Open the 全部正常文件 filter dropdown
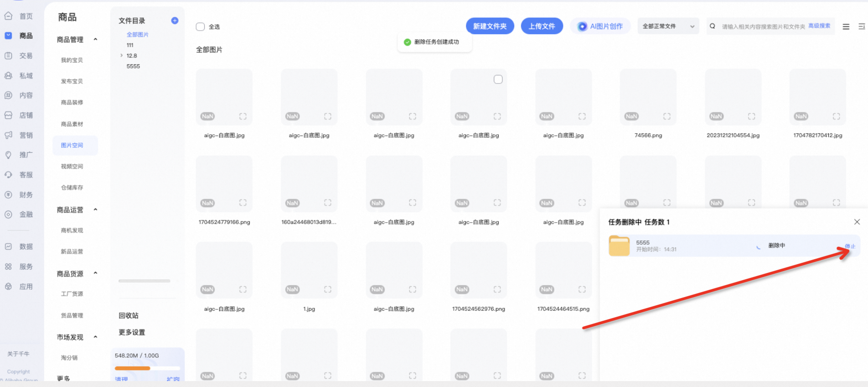 [x=668, y=26]
